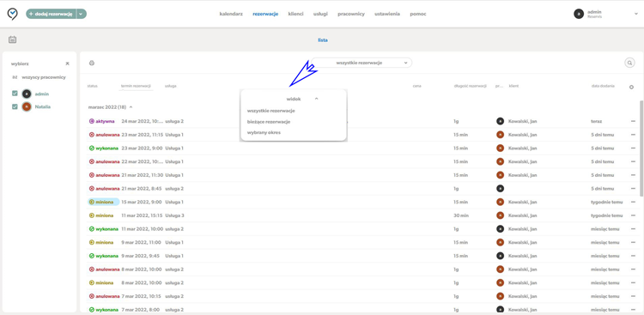Open klienci tab
Image resolution: width=644 pixels, height=315 pixels.
click(295, 14)
